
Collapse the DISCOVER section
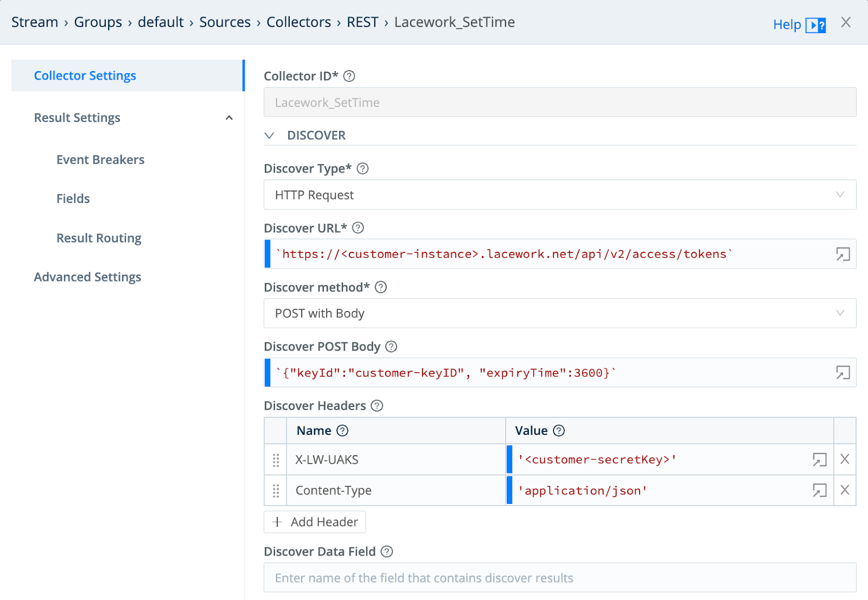click(x=270, y=136)
